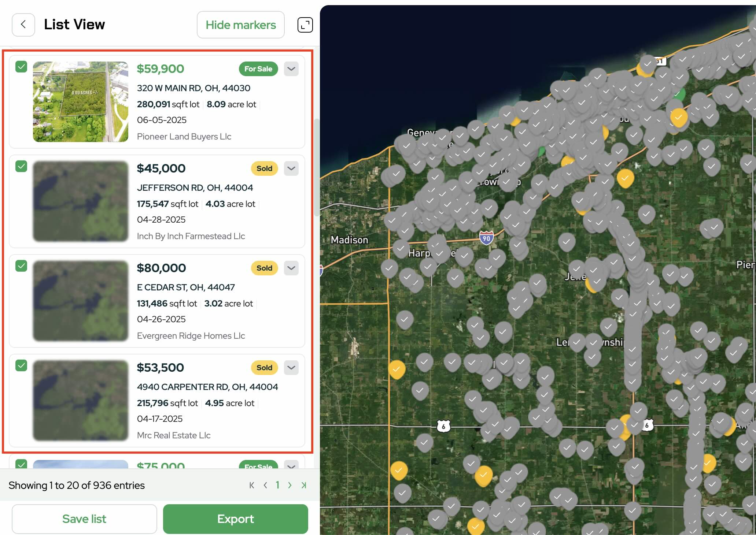Click the expand panel fullscreen icon
This screenshot has height=535, width=756.
pyautogui.click(x=305, y=25)
